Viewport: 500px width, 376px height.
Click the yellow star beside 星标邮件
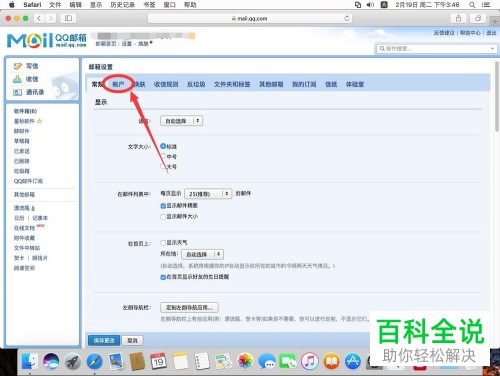pos(40,121)
